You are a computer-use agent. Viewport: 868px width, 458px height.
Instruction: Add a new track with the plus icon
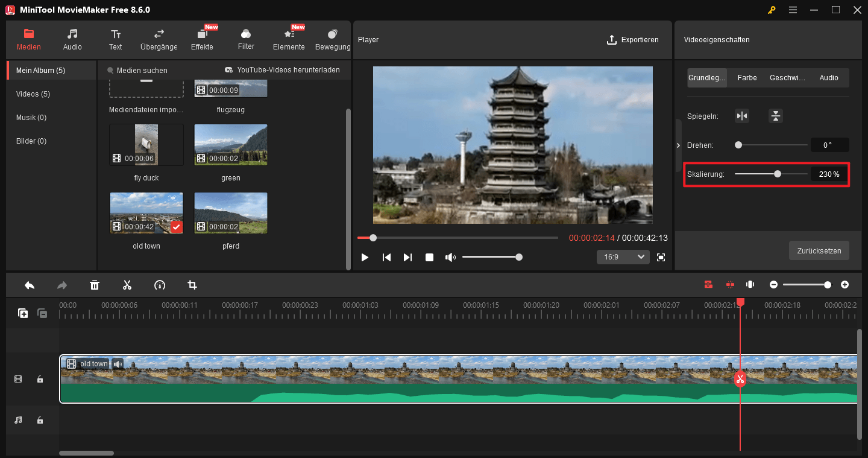point(23,313)
